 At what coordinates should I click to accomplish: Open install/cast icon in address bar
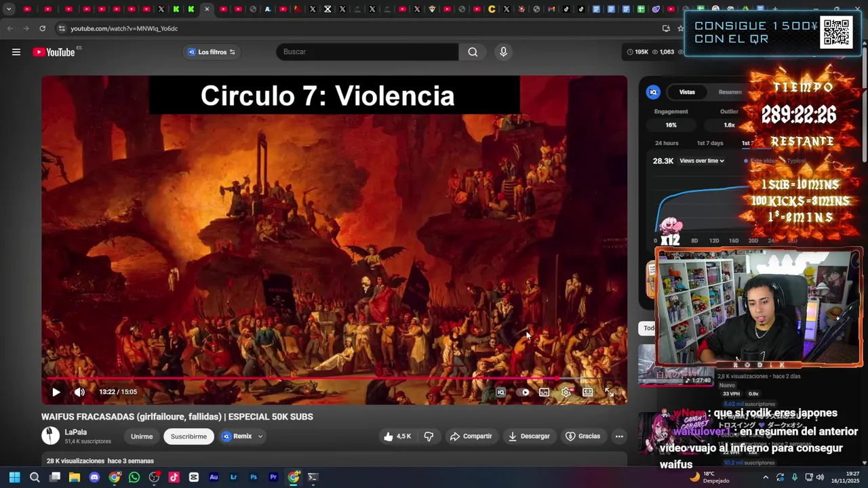[666, 28]
